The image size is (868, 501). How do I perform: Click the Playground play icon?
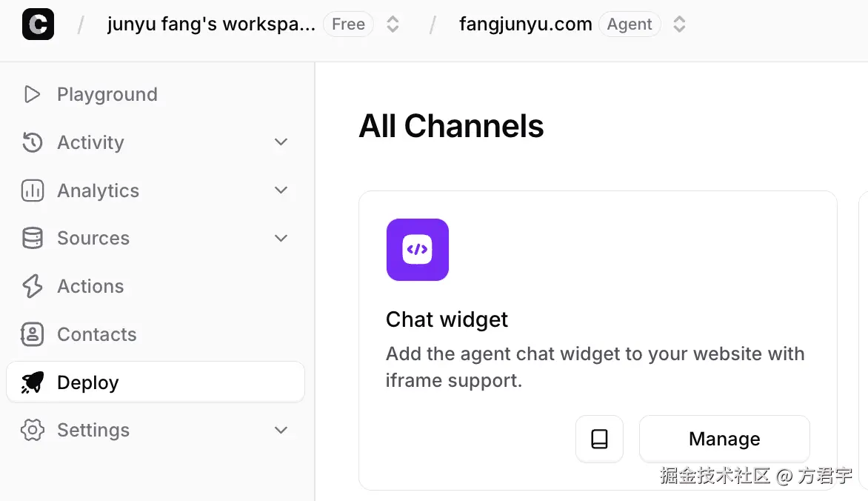[x=32, y=94]
